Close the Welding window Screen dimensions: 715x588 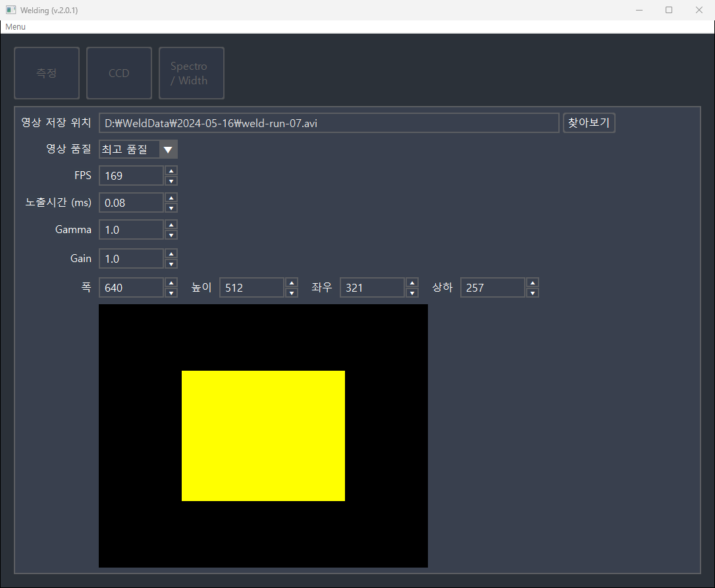tap(699, 10)
